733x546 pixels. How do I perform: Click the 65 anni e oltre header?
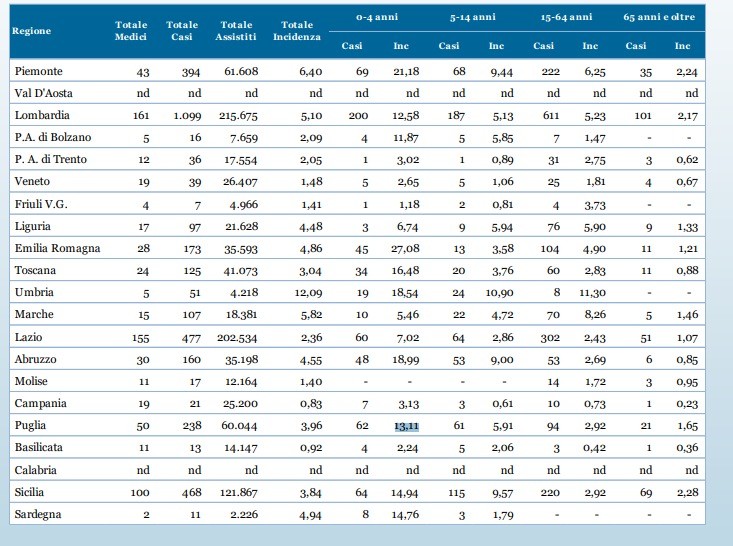(659, 17)
